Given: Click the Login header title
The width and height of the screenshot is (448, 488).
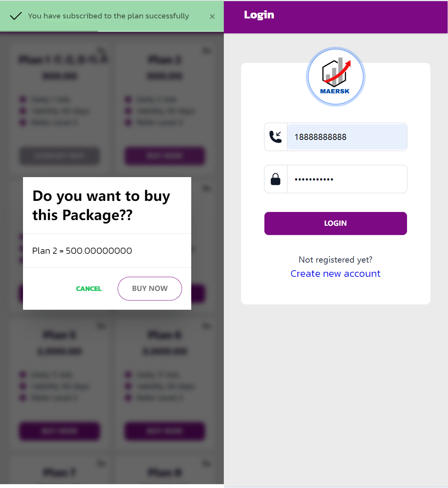Looking at the screenshot, I should (x=259, y=15).
